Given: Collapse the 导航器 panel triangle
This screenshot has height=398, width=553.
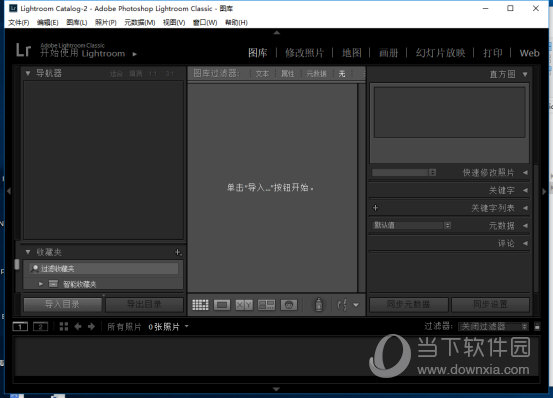Looking at the screenshot, I should [28, 73].
